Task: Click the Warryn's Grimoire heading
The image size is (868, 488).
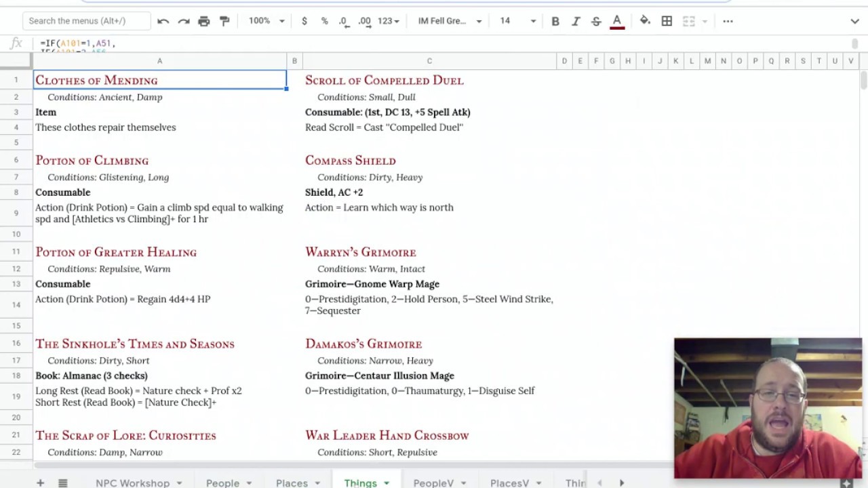Action: coord(360,252)
